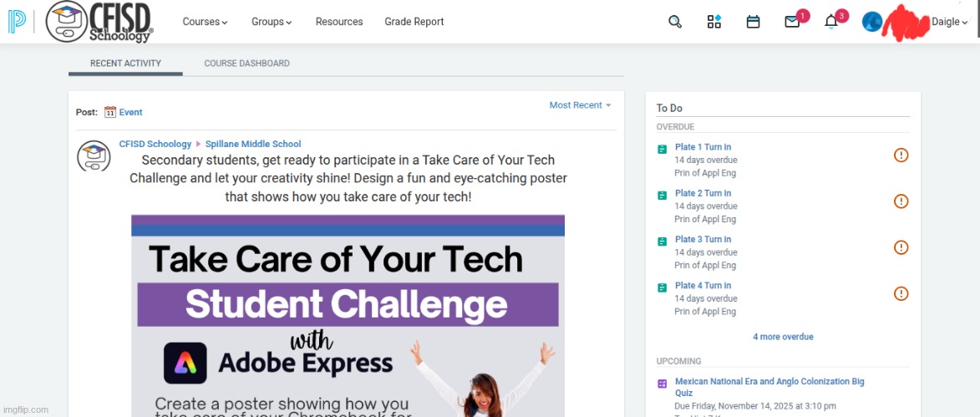
Task: Open Plate 2 Turn in assignment
Action: pos(703,193)
